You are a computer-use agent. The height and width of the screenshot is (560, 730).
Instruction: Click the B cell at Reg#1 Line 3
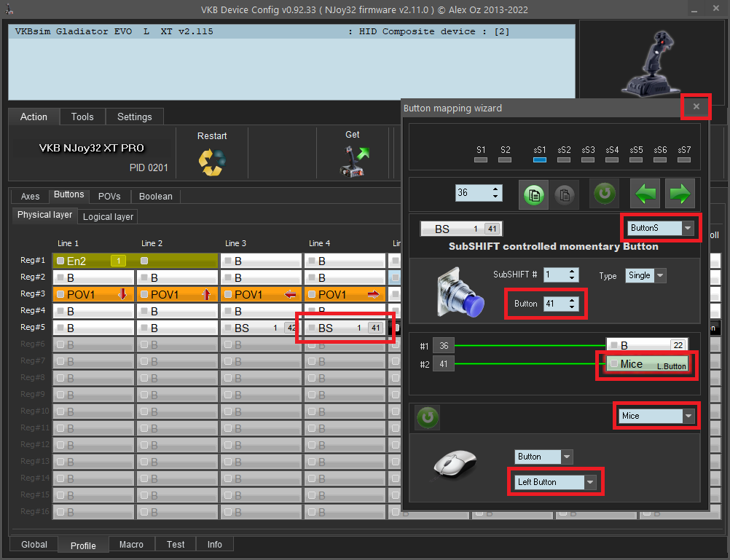click(x=261, y=261)
